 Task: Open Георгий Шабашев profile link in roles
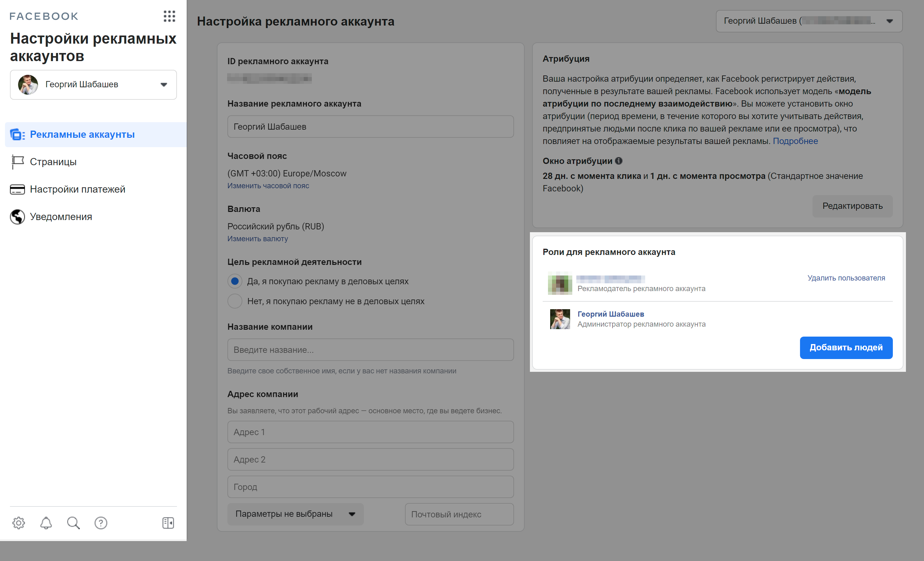pyautogui.click(x=611, y=314)
